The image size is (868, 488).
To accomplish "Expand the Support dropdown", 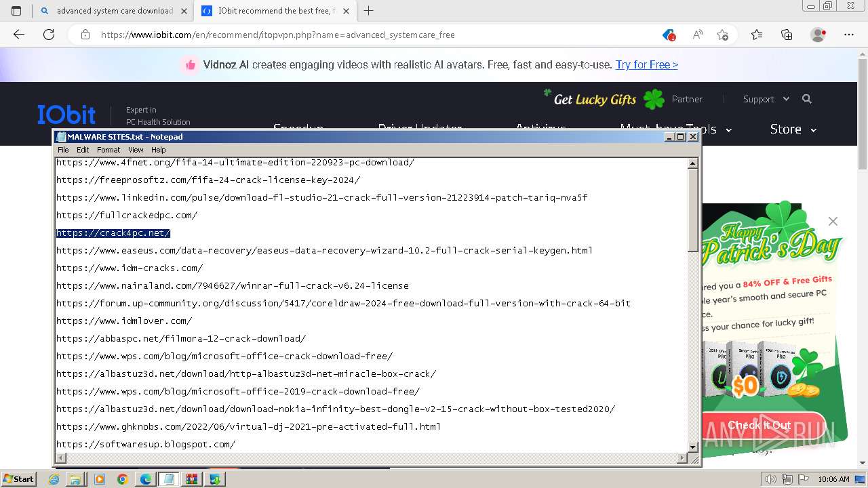I will click(766, 99).
